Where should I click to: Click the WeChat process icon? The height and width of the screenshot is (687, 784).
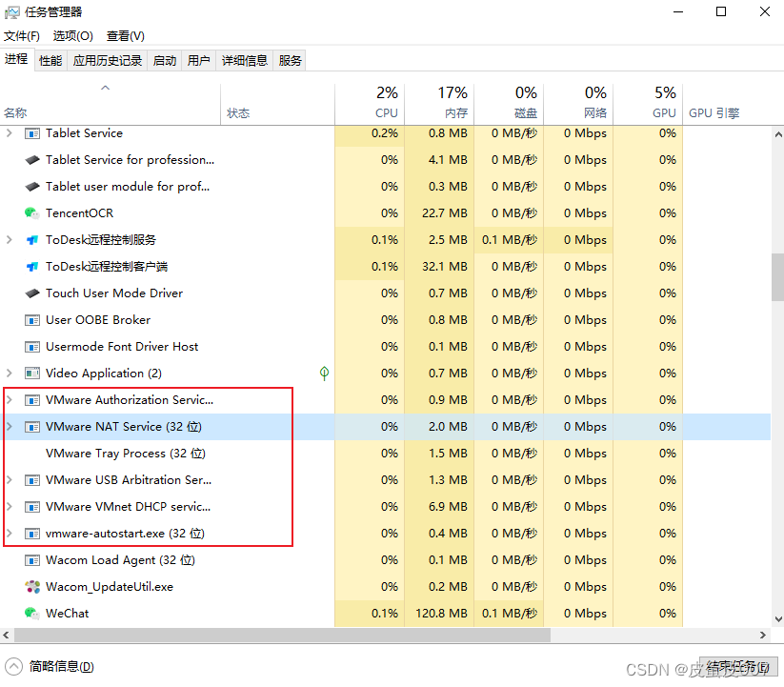click(x=32, y=613)
